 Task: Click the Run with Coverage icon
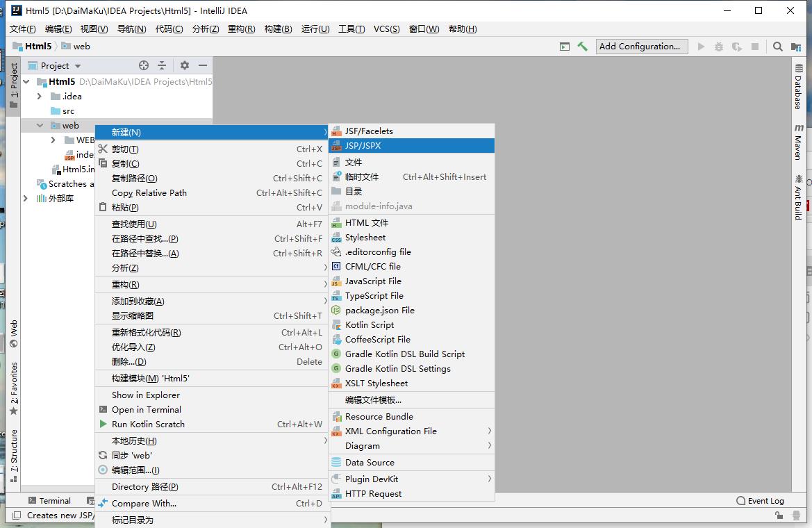(737, 47)
